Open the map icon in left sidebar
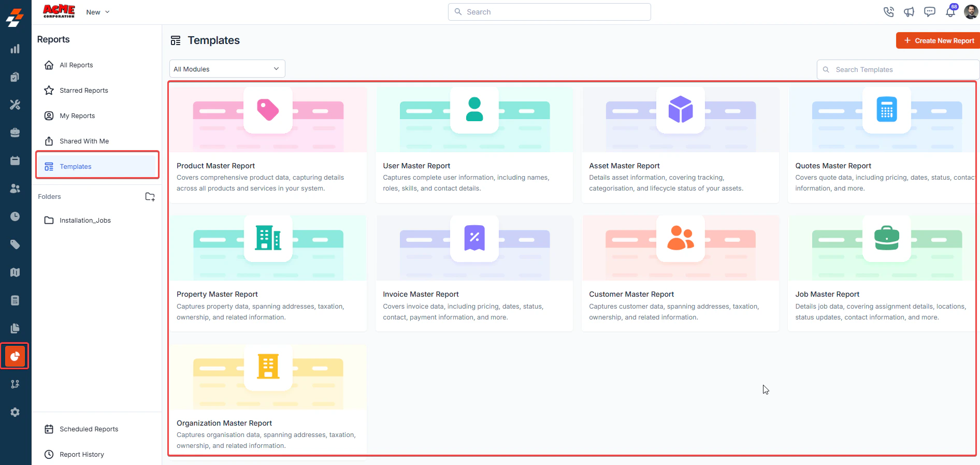Image resolution: width=980 pixels, height=465 pixels. 15,272
